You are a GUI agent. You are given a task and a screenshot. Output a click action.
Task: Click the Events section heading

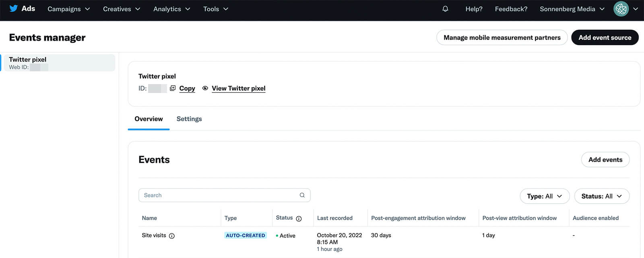(154, 160)
